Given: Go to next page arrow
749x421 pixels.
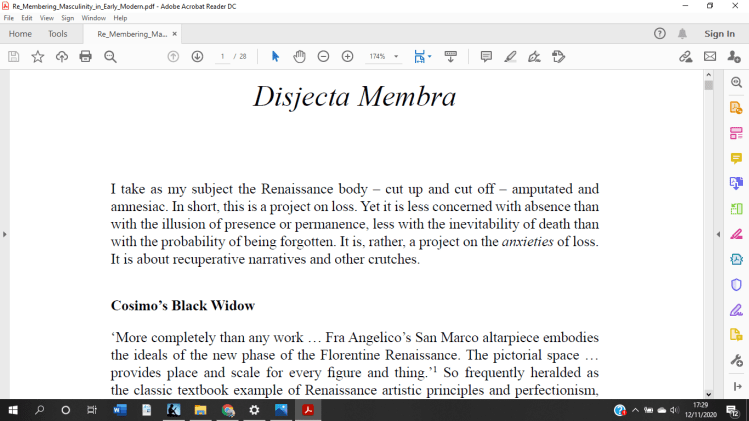Looking at the screenshot, I should click(197, 57).
